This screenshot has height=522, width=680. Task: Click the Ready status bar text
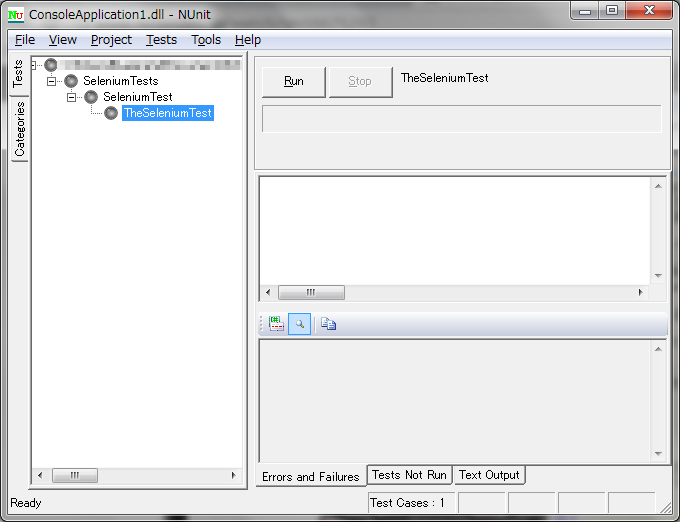pos(26,503)
